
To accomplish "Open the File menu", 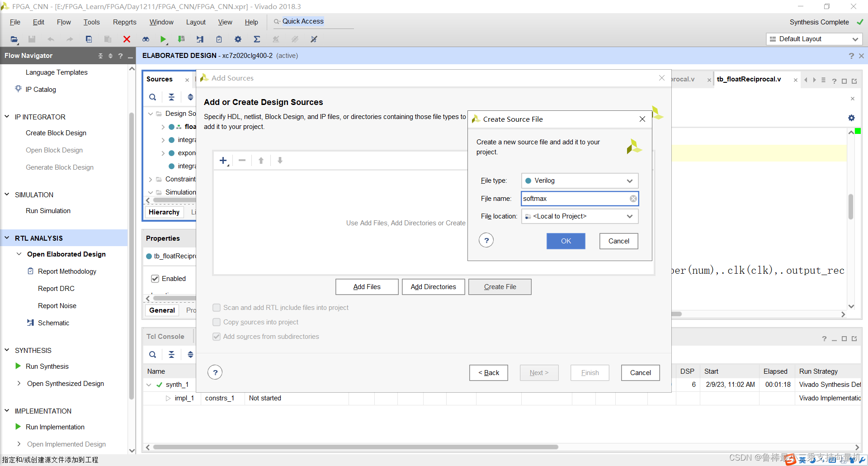I will click(15, 22).
